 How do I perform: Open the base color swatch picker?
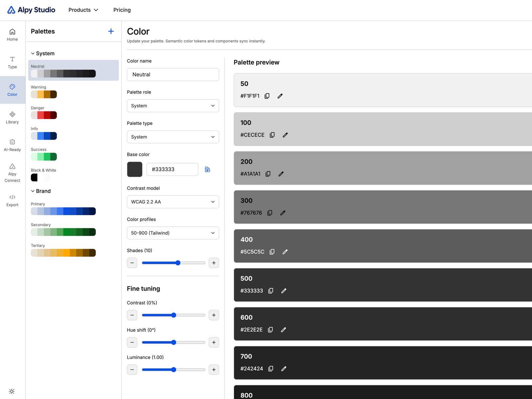[x=135, y=169]
